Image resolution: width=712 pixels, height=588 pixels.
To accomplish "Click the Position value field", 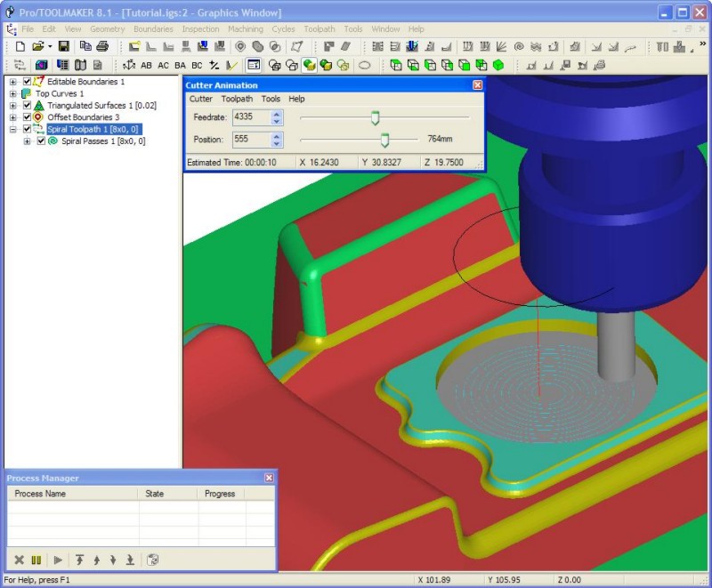I will [x=252, y=140].
